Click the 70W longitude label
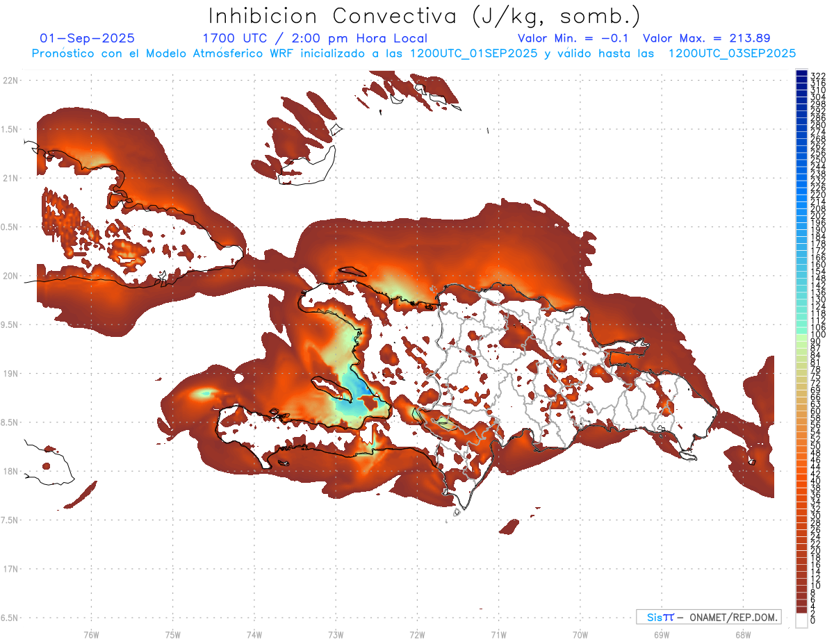This screenshot has height=644, width=834. pyautogui.click(x=580, y=634)
